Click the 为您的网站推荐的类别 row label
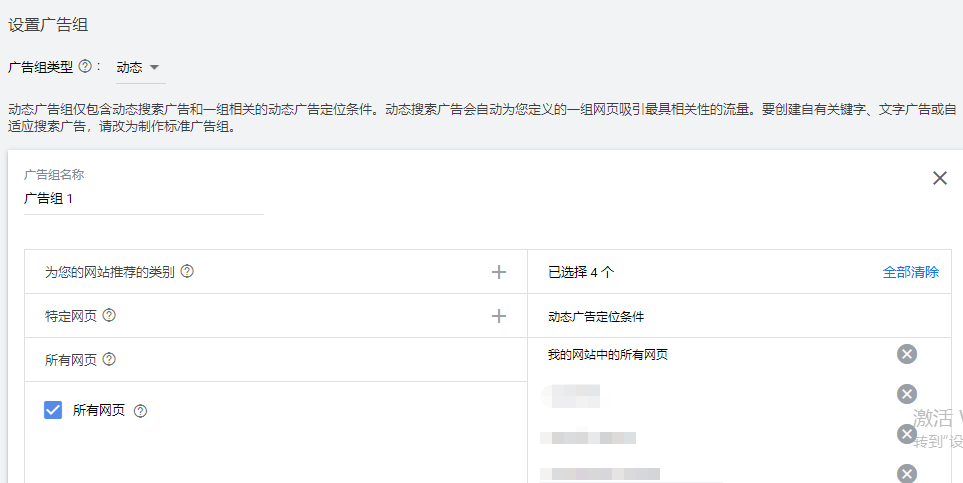 (110, 272)
